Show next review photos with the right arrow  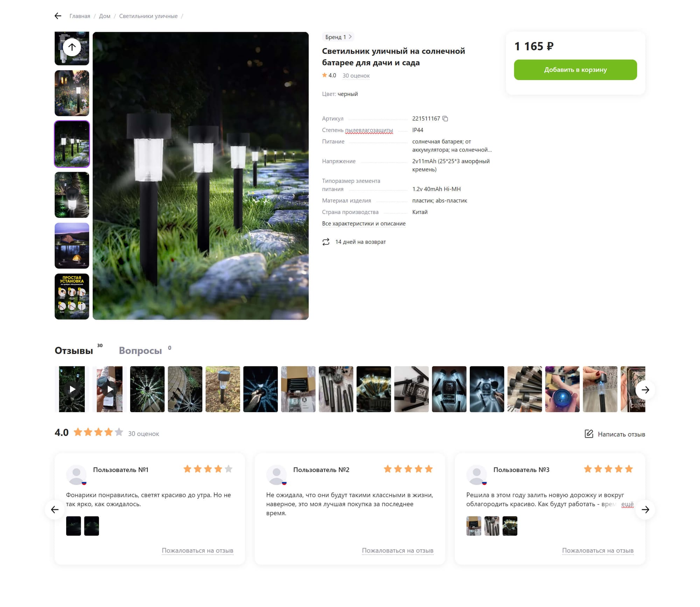click(x=645, y=390)
